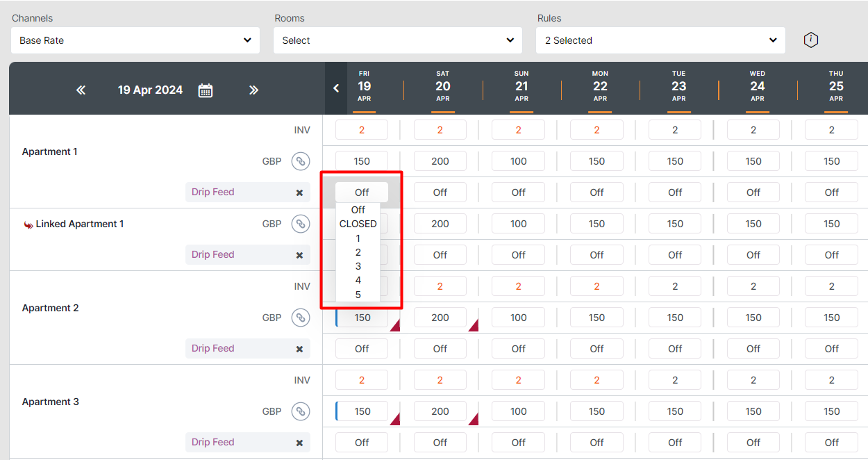Advance to next week with double-right arrows
This screenshot has height=460, width=868.
(253, 90)
